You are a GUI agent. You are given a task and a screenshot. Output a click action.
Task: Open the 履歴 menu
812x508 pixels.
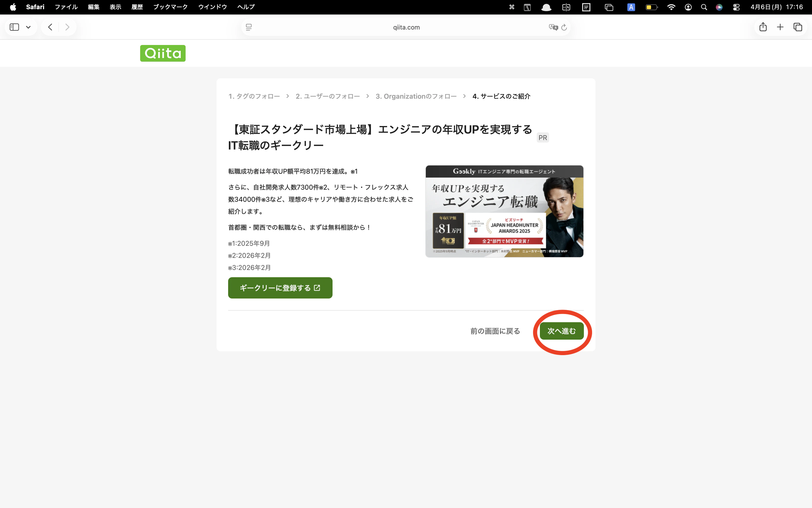coord(137,7)
